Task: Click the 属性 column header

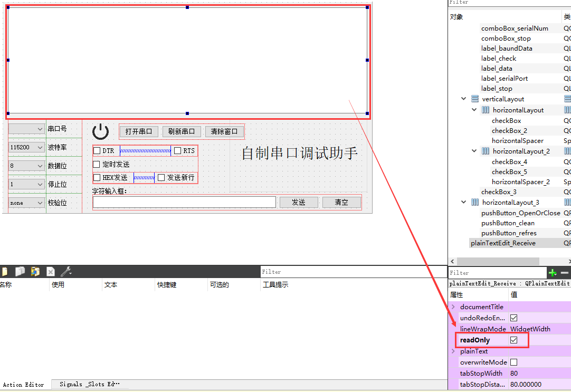Action: pyautogui.click(x=456, y=295)
